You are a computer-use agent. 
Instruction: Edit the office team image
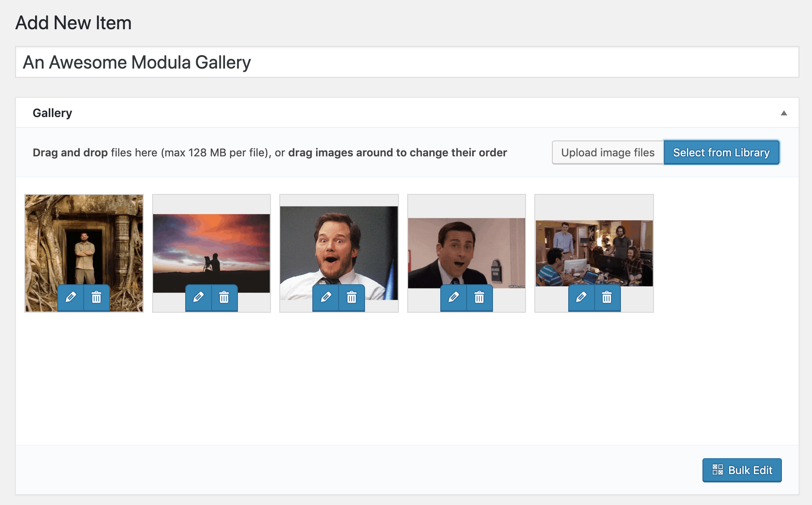(581, 298)
